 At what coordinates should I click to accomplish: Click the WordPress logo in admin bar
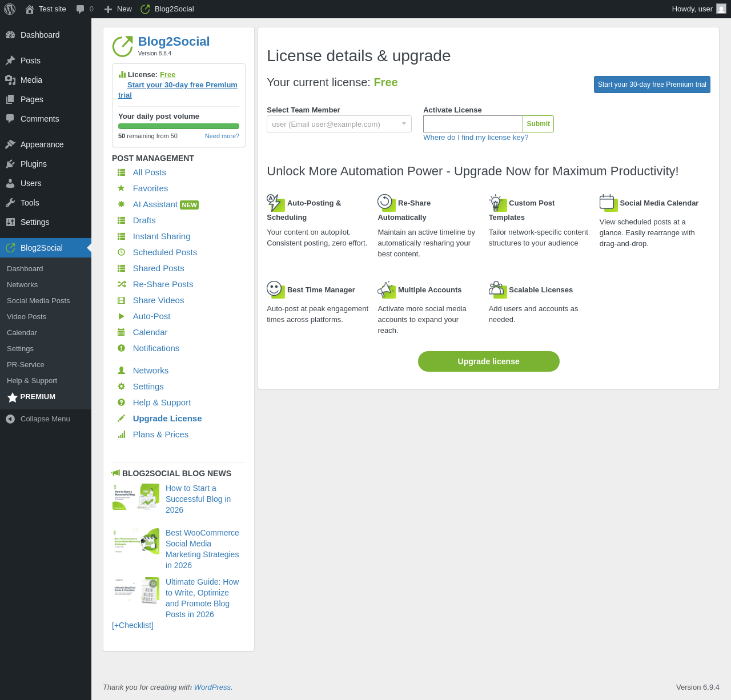[x=10, y=9]
